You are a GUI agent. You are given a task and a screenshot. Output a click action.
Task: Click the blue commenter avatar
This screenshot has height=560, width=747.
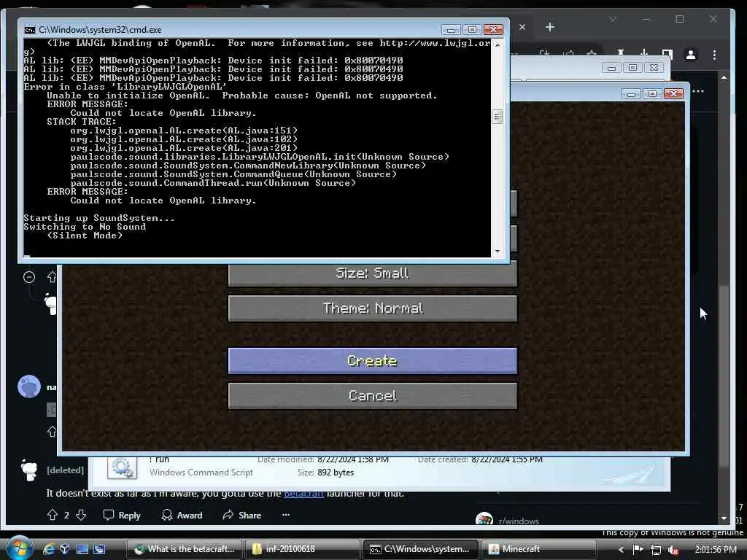click(x=29, y=386)
